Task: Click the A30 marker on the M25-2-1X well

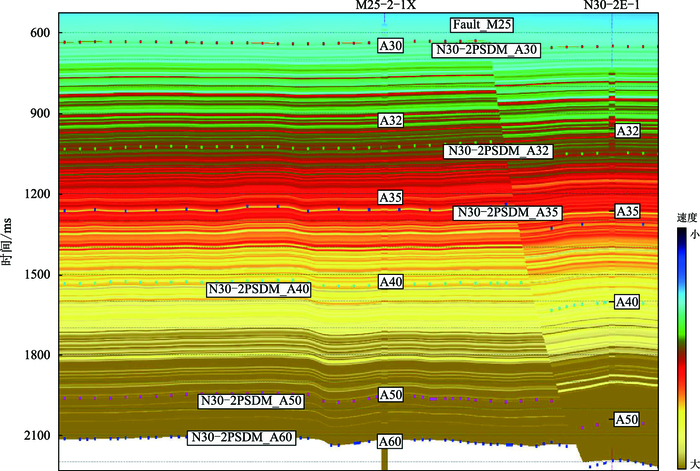Action: [x=390, y=46]
